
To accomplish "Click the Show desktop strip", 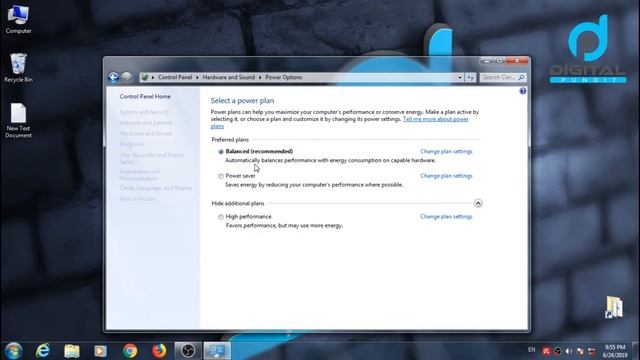I will pos(636,351).
